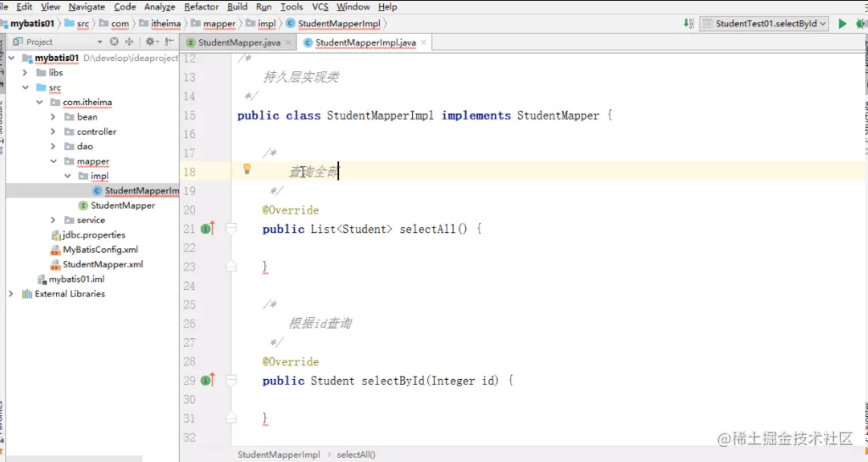
Task: Click the scroll from source target icon
Action: point(114,42)
